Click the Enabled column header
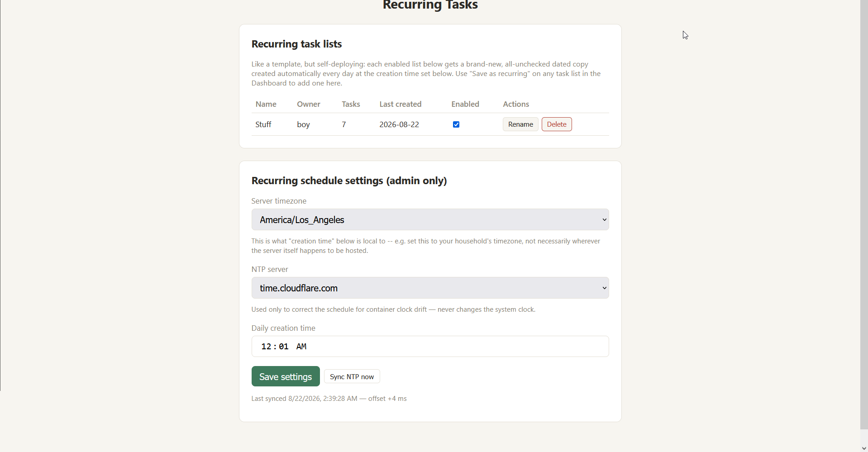Viewport: 868px width, 452px height. click(465, 104)
